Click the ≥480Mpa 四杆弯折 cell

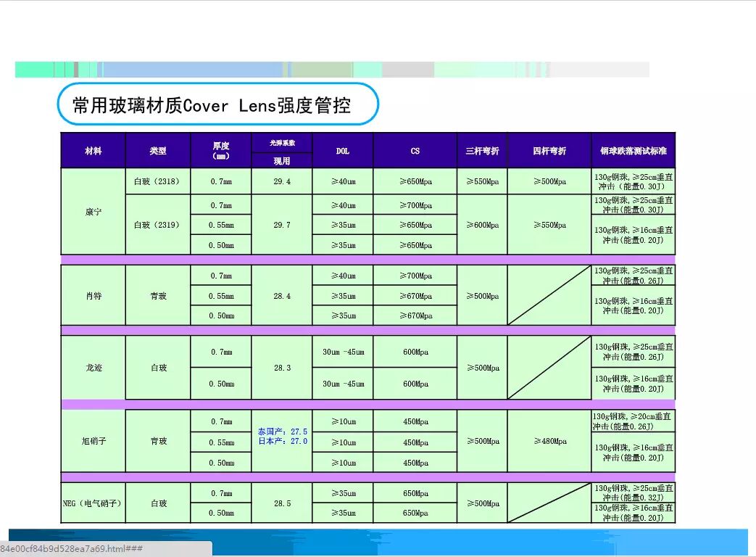(x=549, y=441)
